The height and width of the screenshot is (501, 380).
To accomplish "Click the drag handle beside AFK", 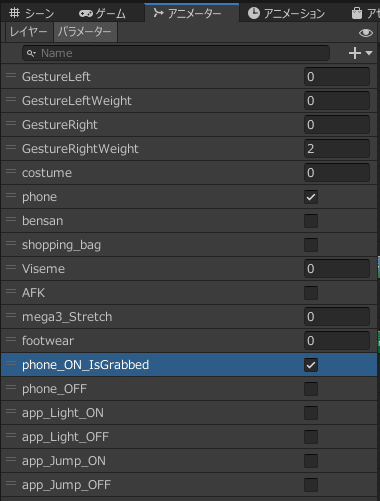I will click(x=11, y=291).
